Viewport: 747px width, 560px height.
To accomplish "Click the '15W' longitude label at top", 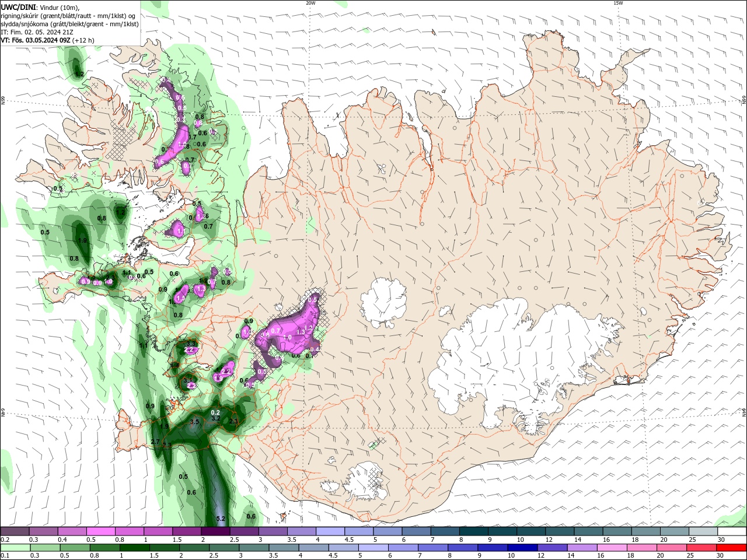I will coord(617,3).
